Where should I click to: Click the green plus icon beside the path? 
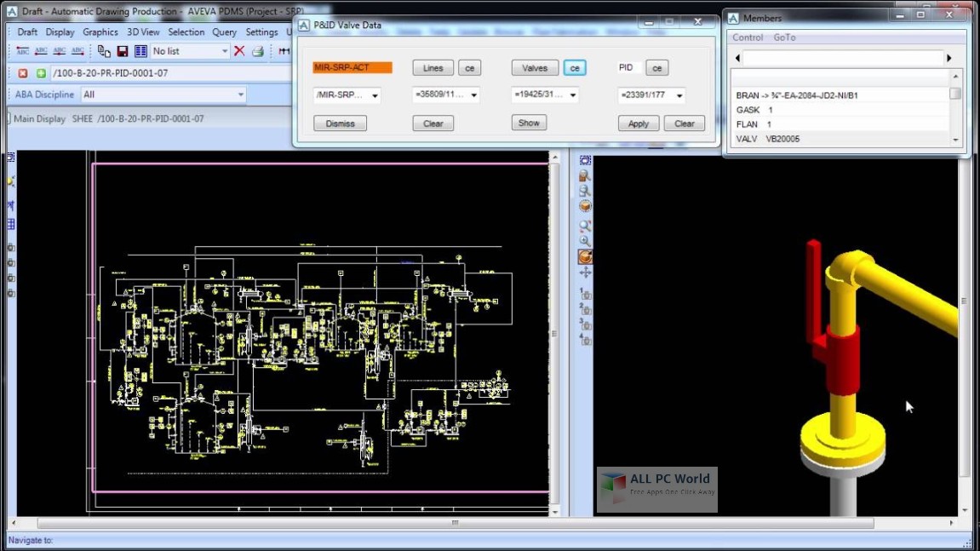(x=41, y=73)
